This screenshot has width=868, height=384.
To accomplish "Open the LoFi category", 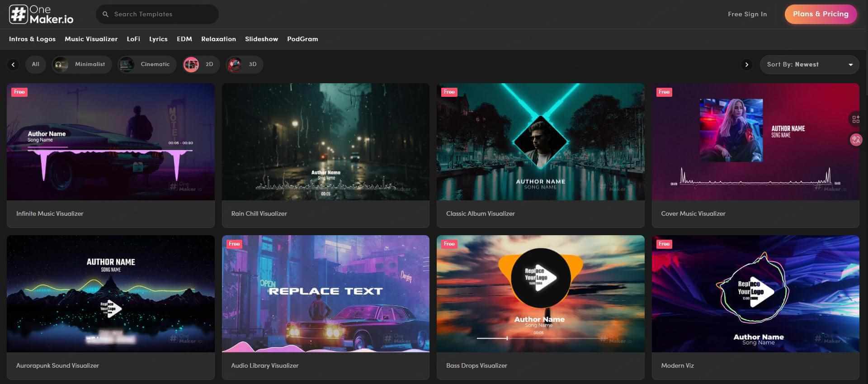I will [x=133, y=39].
